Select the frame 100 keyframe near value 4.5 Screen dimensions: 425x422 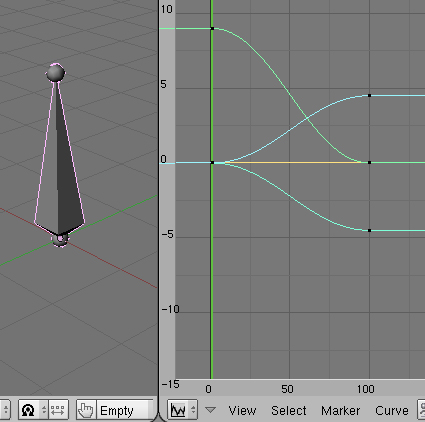pos(369,96)
